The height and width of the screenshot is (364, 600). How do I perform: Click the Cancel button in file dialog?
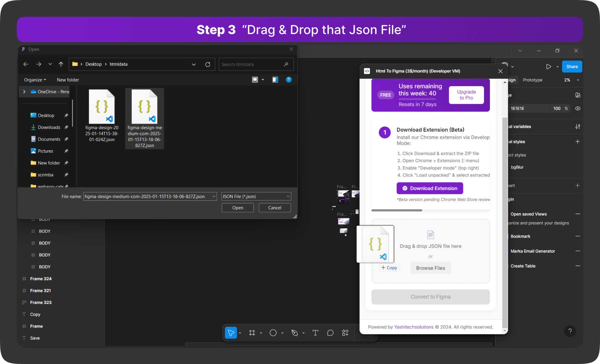click(x=275, y=208)
